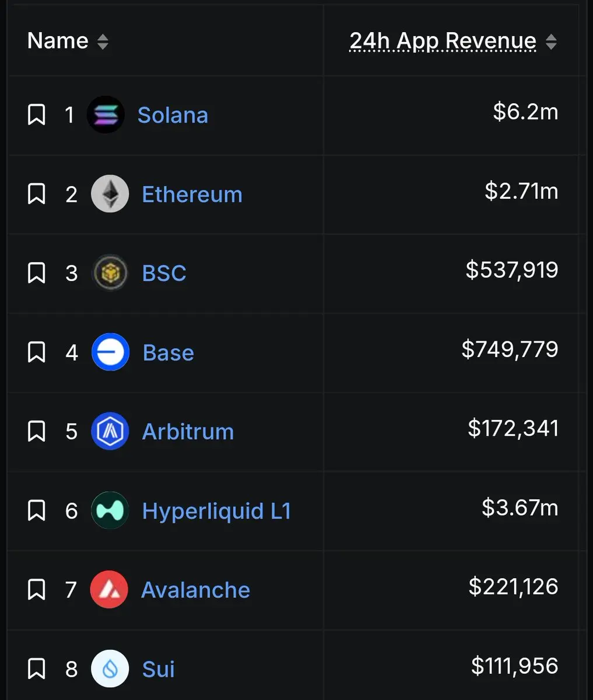Bookmark the Solana row
Screen dimensions: 593x700
[x=37, y=115]
